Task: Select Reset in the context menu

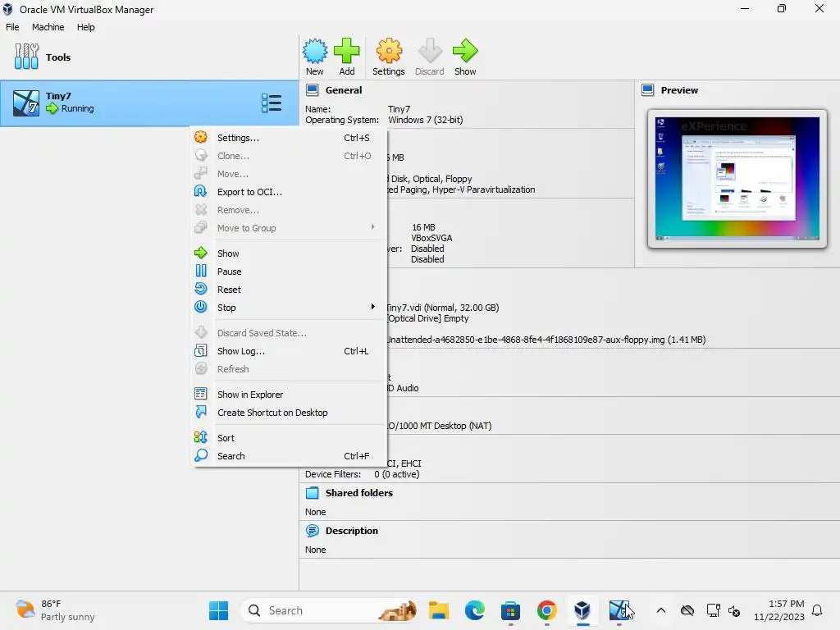Action: pyautogui.click(x=290, y=290)
